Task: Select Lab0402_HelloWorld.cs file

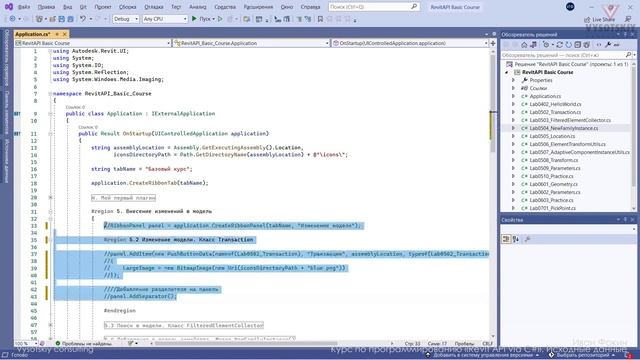Action: click(555, 104)
